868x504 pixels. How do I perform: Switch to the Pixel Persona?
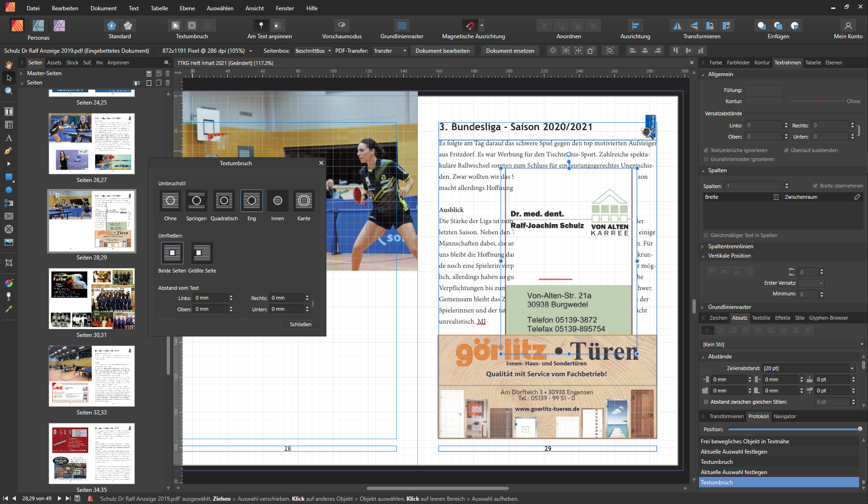59,26
